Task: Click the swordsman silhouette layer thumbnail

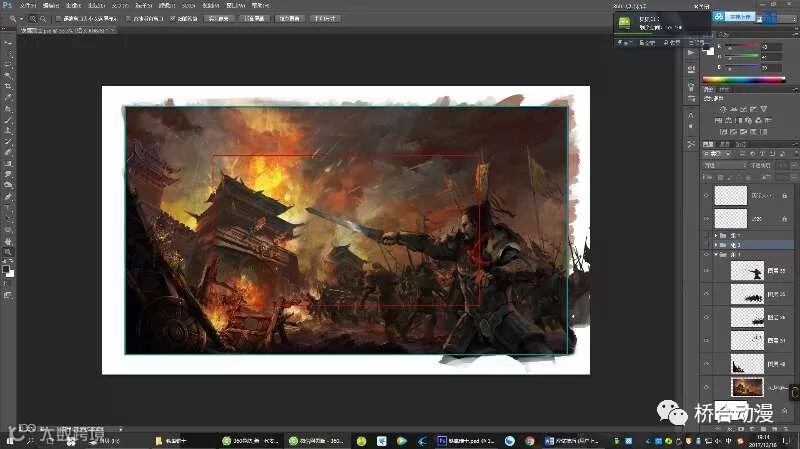Action: click(x=747, y=270)
